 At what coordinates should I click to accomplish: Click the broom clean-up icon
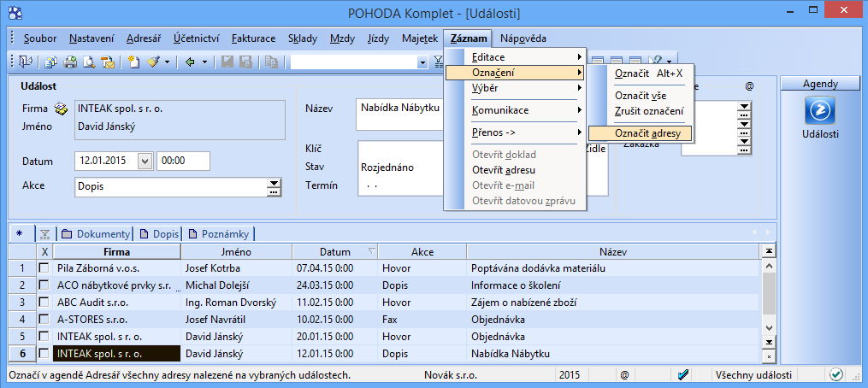coord(153,62)
